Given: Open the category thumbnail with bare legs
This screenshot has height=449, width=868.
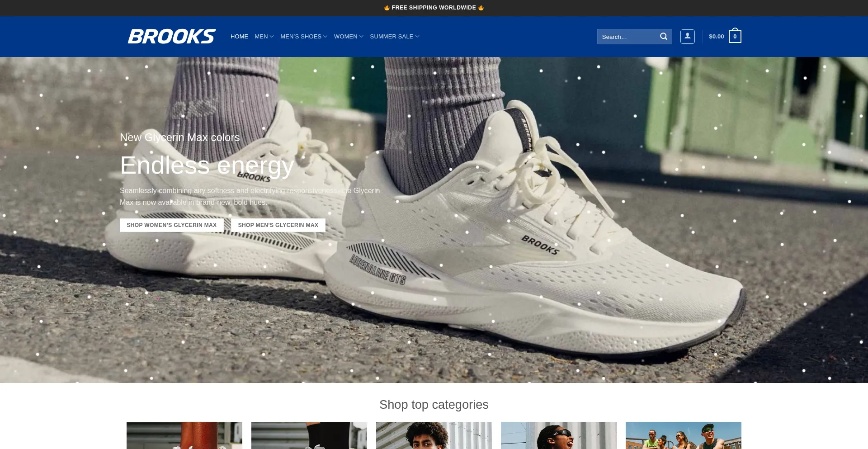Looking at the screenshot, I should tap(184, 435).
